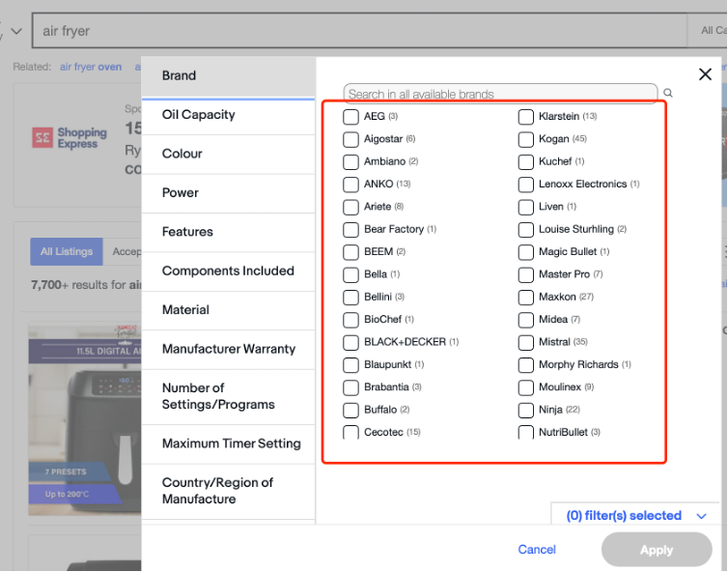Click the Cancel link
The height and width of the screenshot is (572, 728).
(537, 550)
